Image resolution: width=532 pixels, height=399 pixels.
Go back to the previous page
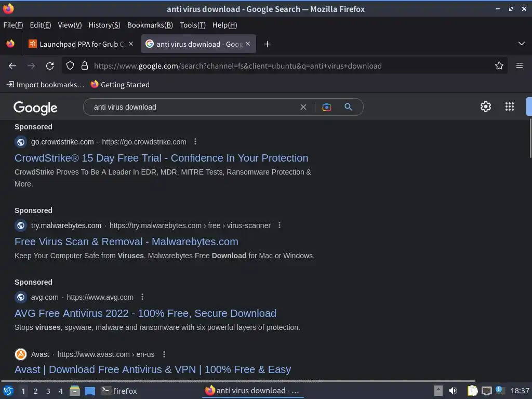[x=12, y=66]
